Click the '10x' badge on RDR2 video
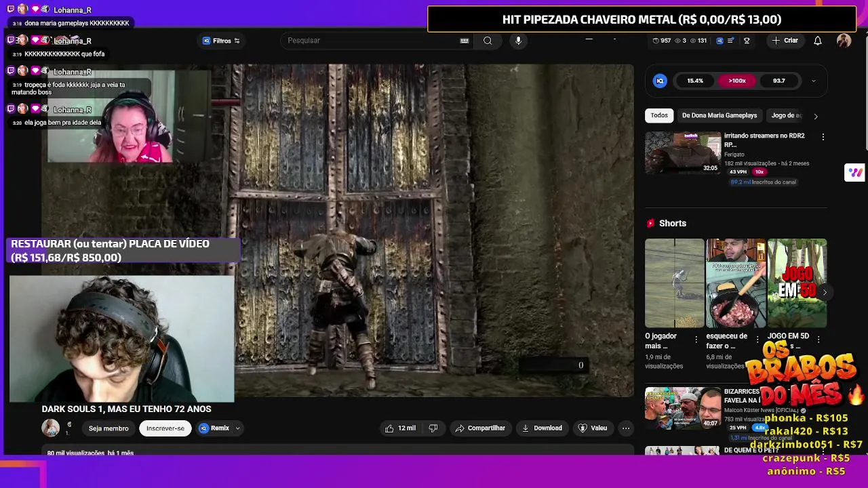The image size is (868, 488). pyautogui.click(x=759, y=172)
